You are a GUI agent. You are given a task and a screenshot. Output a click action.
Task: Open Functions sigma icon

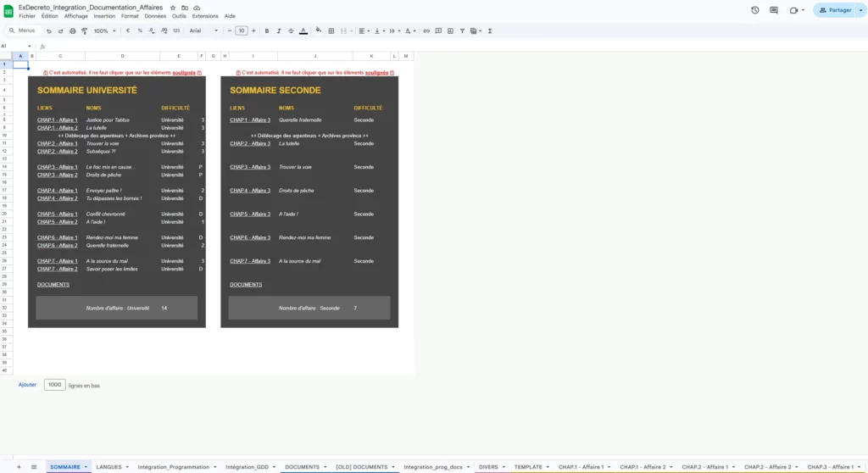[490, 31]
